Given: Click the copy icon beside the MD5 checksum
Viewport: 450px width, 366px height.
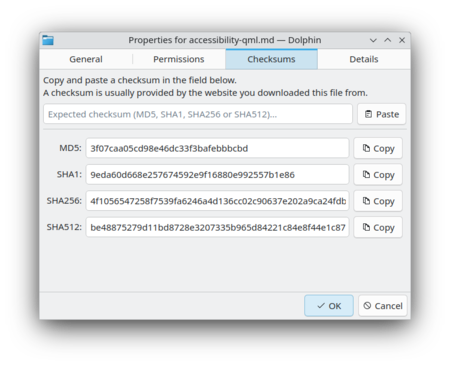Looking at the screenshot, I should click(x=366, y=148).
